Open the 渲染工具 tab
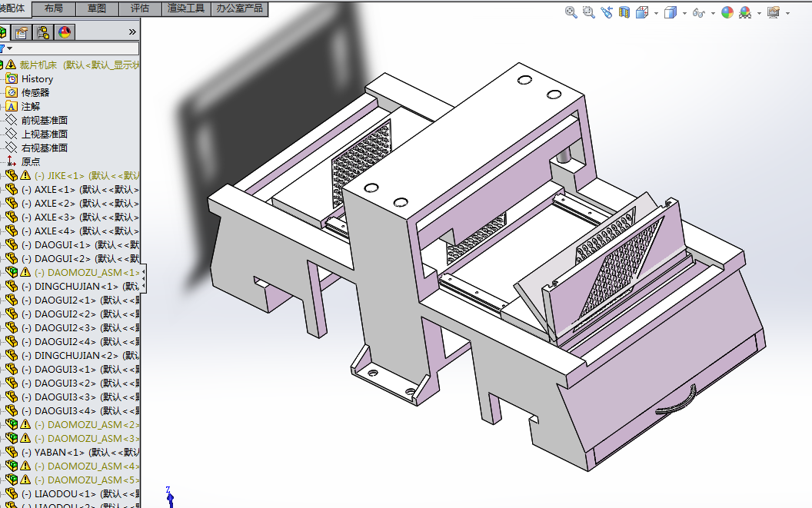Image resolution: width=812 pixels, height=508 pixels. (183, 8)
